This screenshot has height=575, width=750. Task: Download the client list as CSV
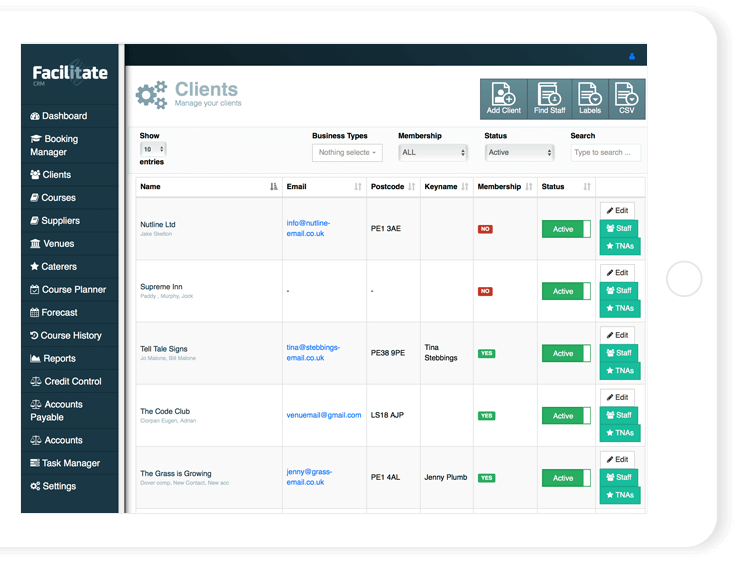click(627, 99)
